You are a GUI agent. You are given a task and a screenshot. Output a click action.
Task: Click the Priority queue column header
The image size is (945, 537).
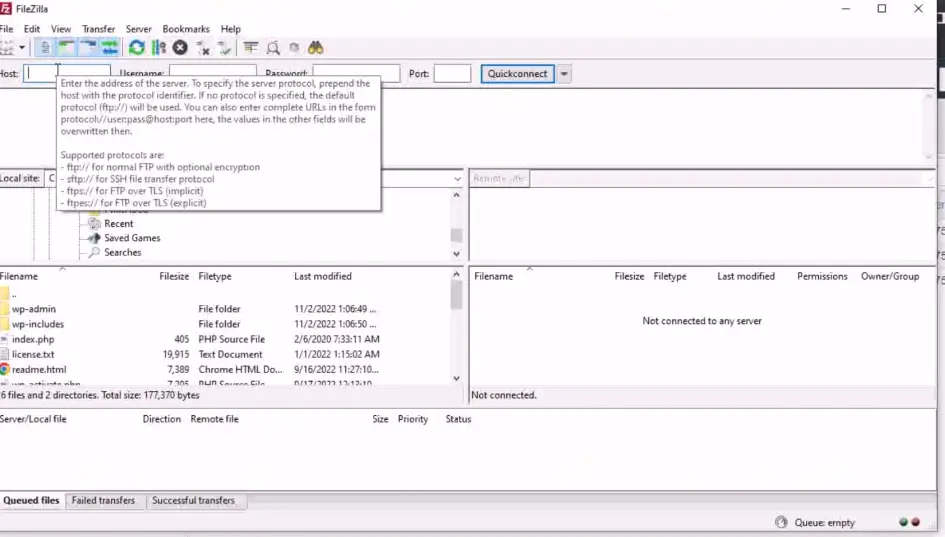pos(413,419)
